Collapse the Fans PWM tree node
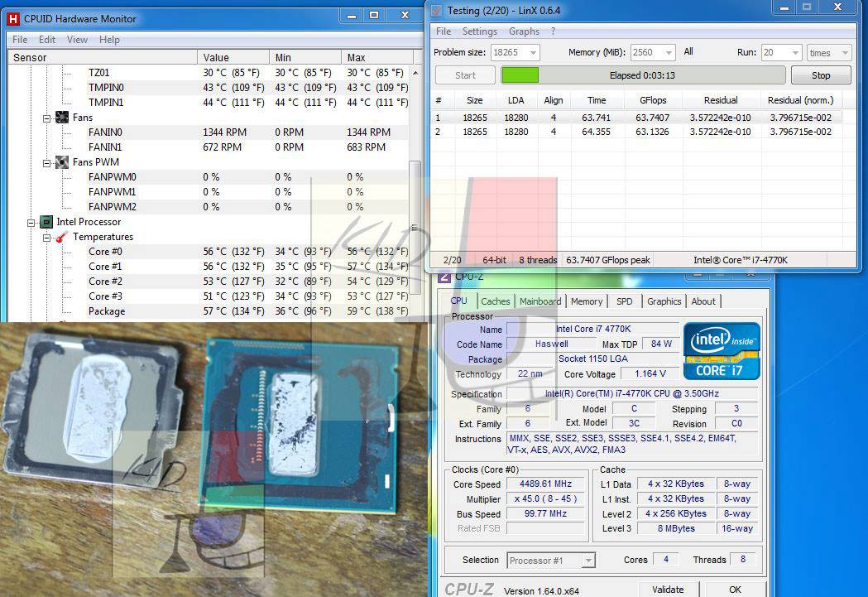Image resolution: width=868 pixels, height=597 pixels. 47,163
